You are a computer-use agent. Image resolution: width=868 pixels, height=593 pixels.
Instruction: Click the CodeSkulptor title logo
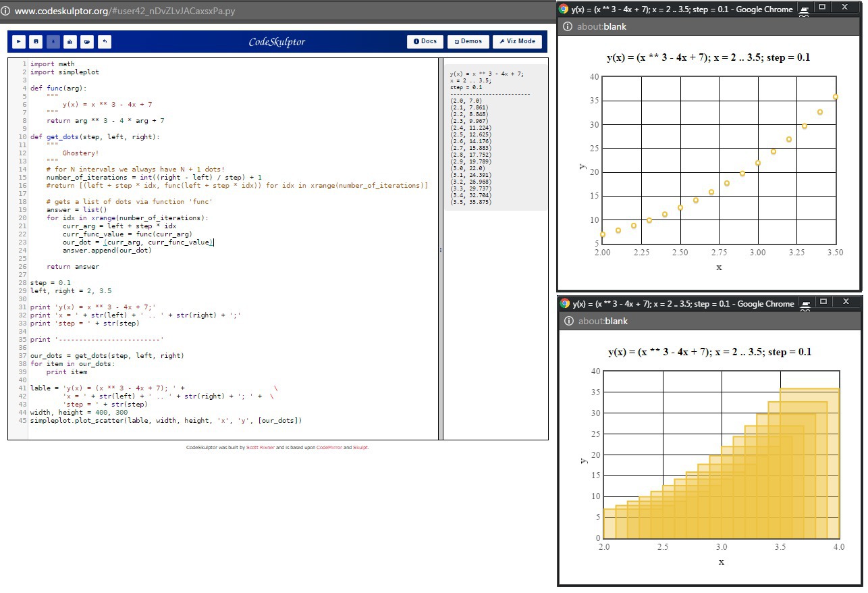click(277, 42)
